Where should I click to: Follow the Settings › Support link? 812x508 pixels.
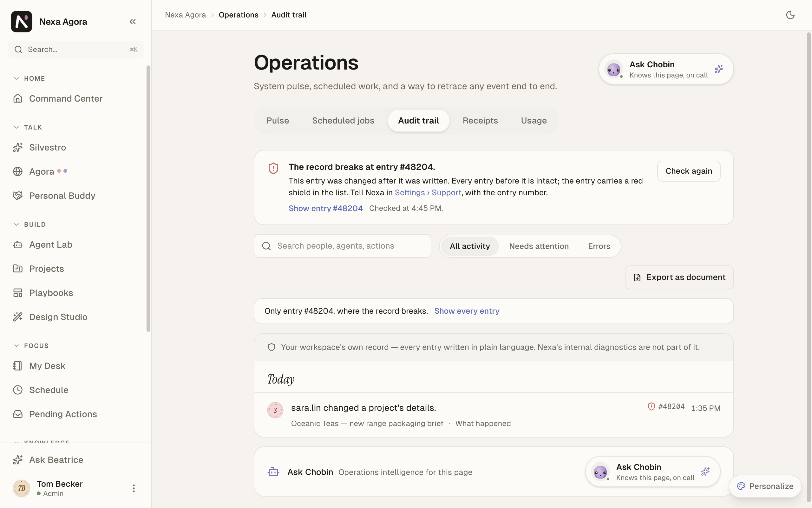pyautogui.click(x=428, y=192)
